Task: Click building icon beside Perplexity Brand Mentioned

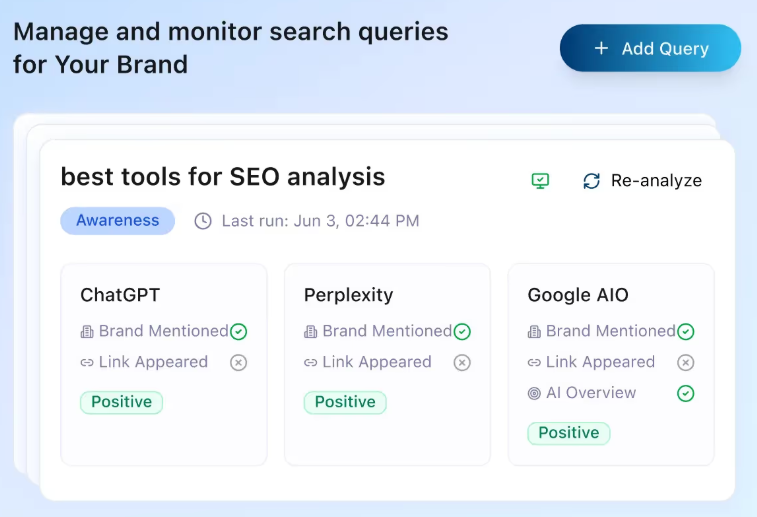Action: [310, 332]
